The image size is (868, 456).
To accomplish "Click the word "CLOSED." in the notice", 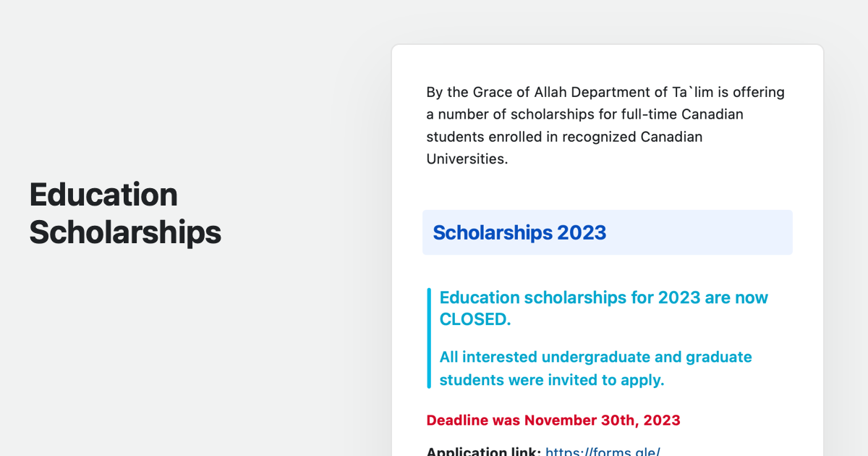I will 475,319.
